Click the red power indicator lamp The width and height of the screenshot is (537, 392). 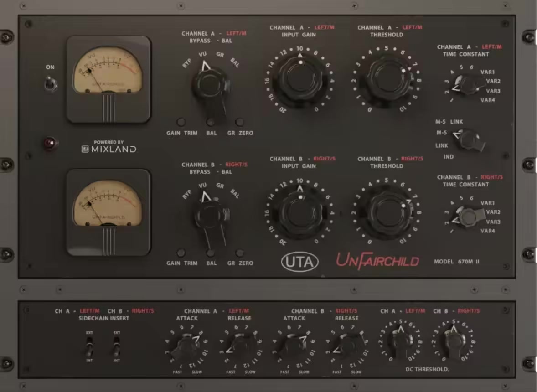[50, 144]
